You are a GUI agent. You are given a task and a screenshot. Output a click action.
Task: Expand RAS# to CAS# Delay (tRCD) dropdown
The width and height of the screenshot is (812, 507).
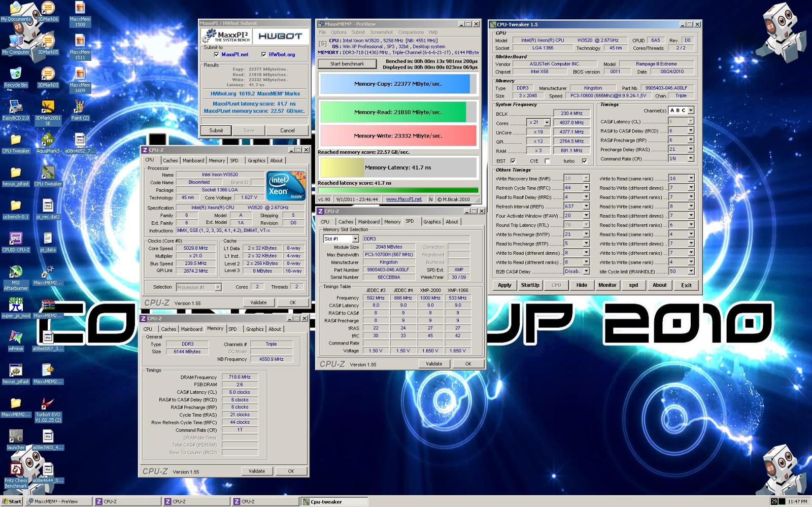coord(691,131)
